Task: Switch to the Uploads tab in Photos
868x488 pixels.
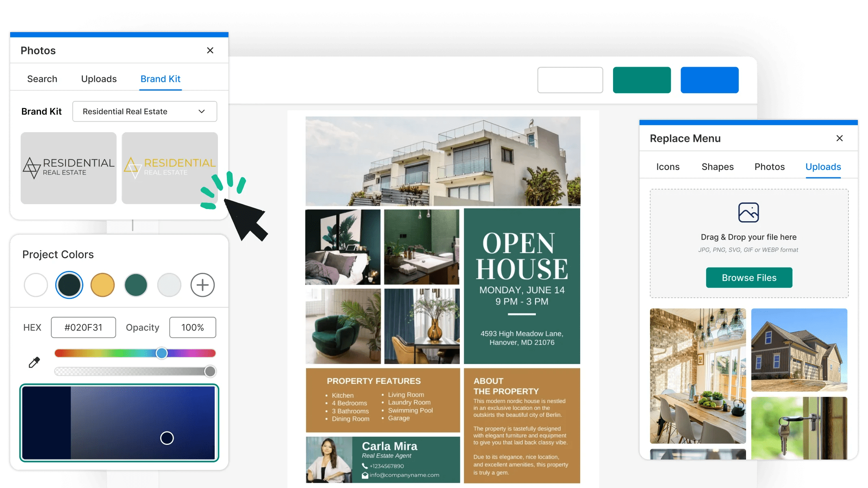Action: pyautogui.click(x=99, y=79)
